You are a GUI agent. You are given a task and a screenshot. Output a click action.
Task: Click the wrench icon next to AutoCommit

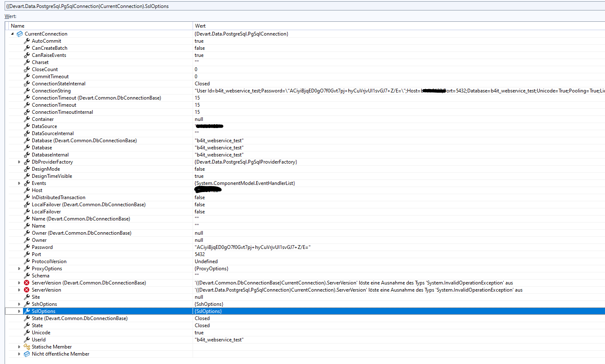tap(27, 41)
